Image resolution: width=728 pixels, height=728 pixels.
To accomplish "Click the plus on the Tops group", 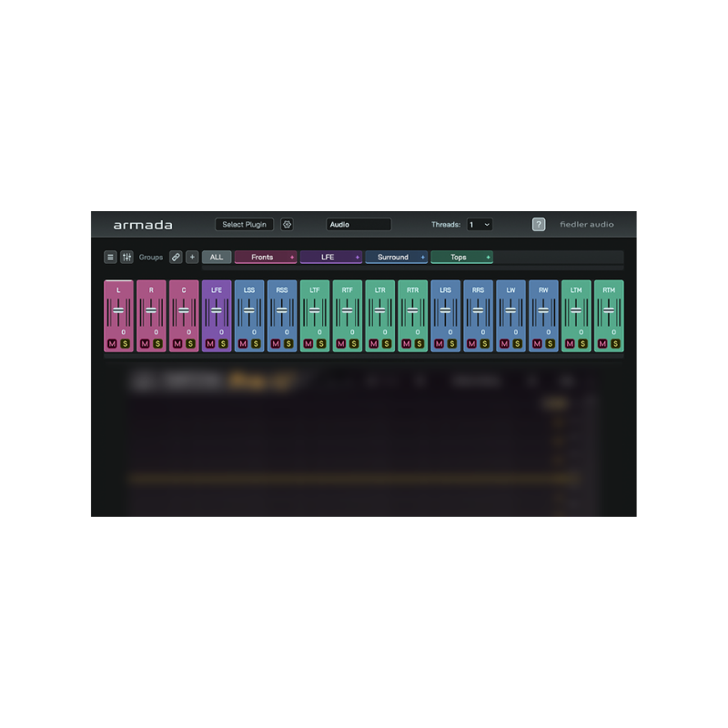I will coord(487,258).
